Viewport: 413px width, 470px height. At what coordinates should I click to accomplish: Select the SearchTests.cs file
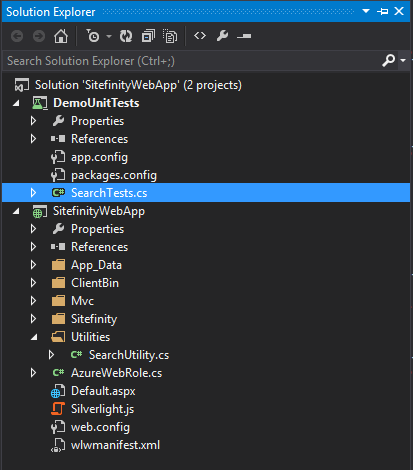pyautogui.click(x=109, y=193)
